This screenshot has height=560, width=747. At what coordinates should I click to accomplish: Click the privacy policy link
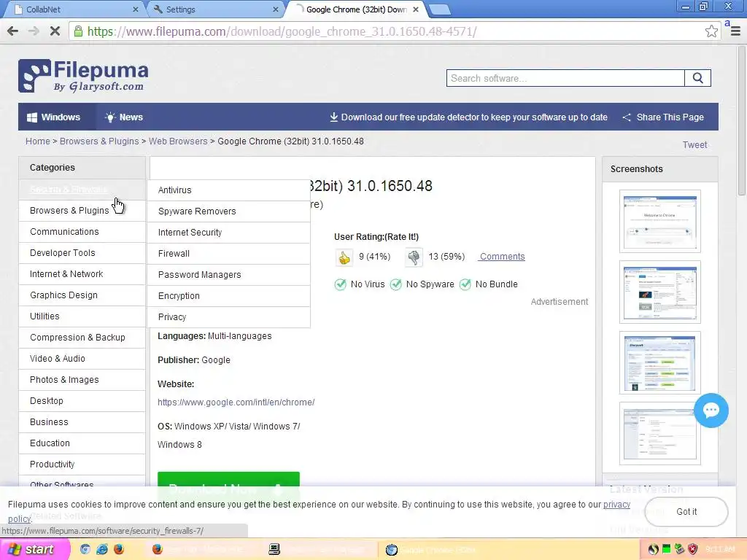tap(616, 505)
